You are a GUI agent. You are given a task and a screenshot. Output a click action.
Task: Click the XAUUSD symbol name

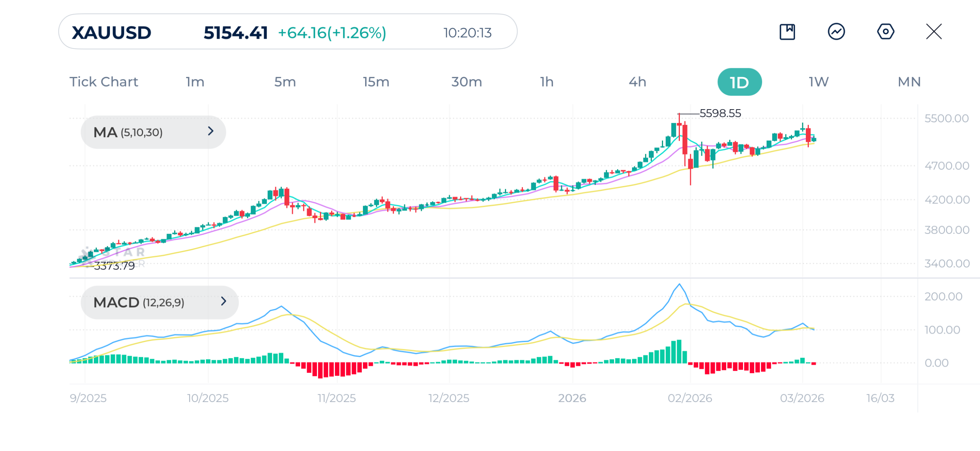[110, 32]
